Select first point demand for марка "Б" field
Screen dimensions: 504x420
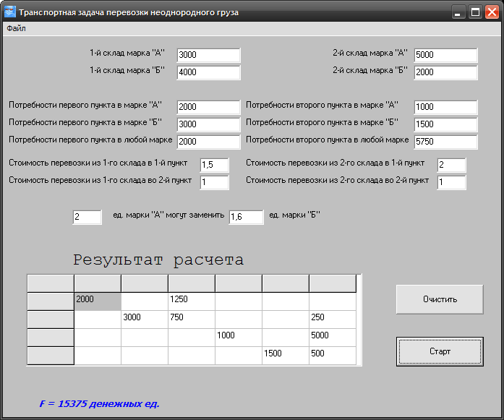208,124
